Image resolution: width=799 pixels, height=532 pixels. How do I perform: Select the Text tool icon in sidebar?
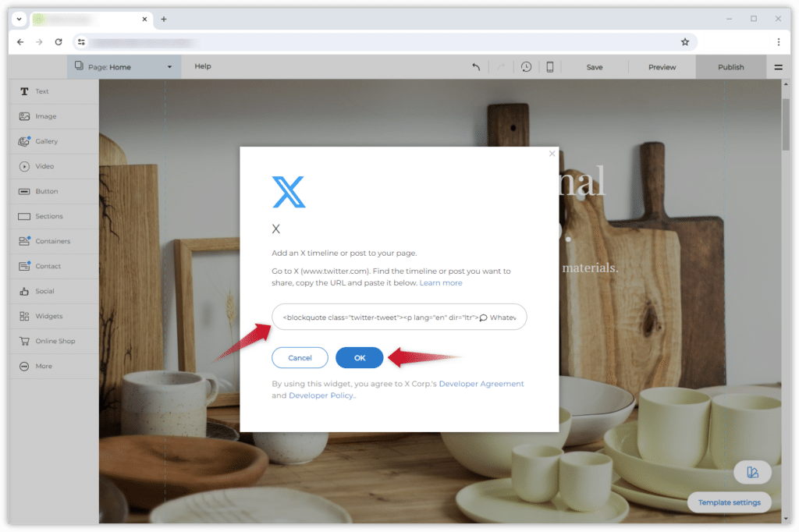(24, 92)
